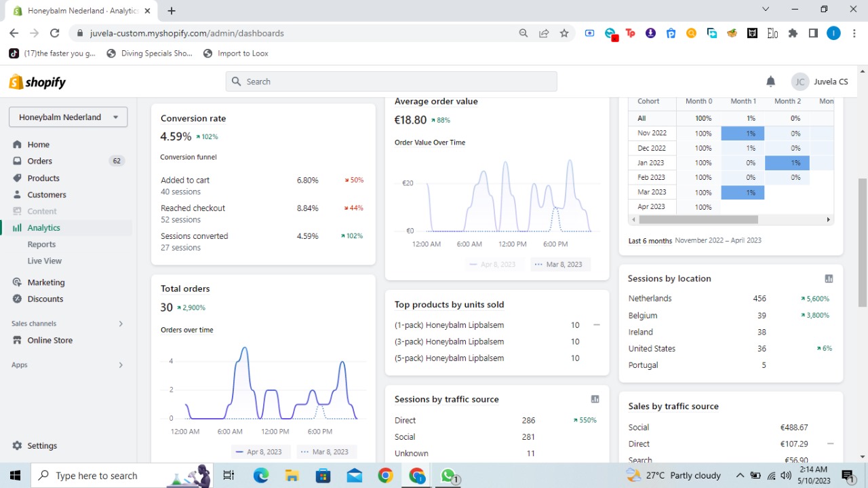Reload the page

54,33
